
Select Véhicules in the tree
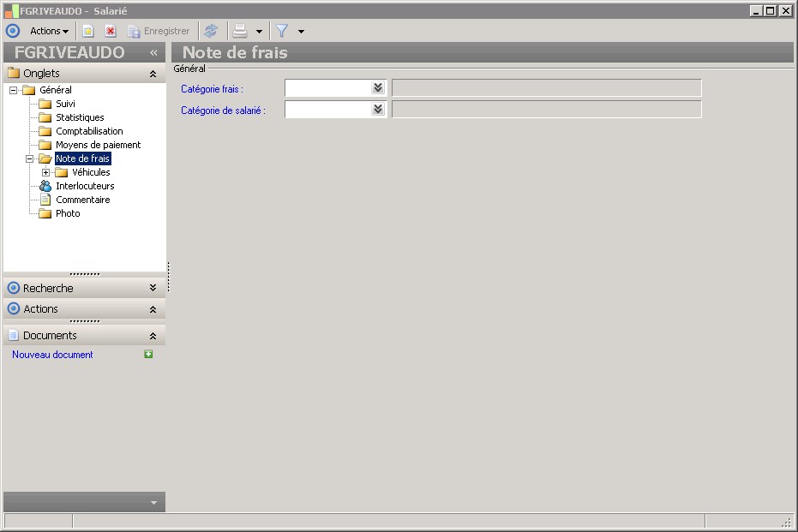pyautogui.click(x=91, y=172)
